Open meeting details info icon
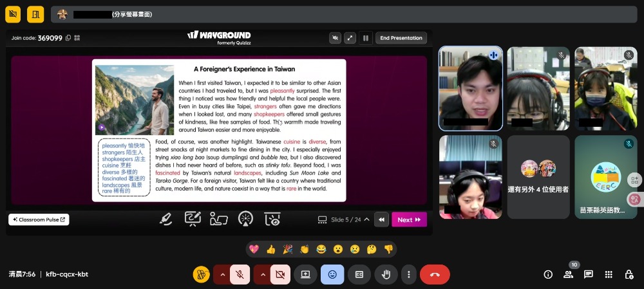Viewport: 644px width, 289px height. (548, 274)
